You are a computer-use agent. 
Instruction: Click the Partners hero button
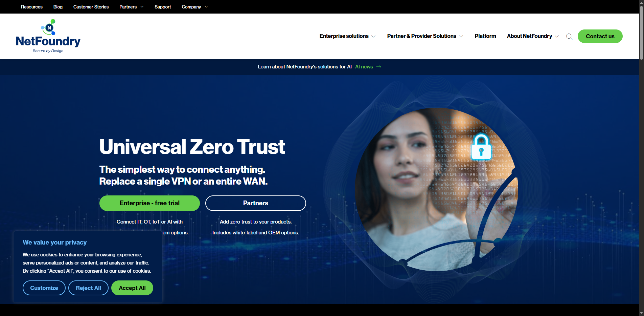[x=256, y=203]
